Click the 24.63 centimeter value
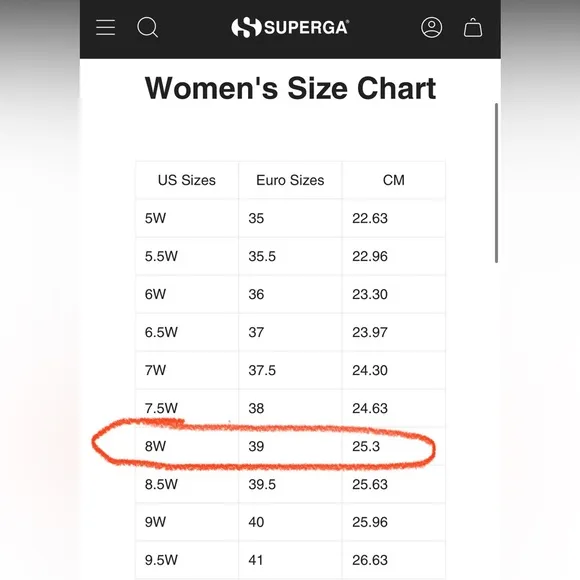580x580 pixels. point(370,408)
